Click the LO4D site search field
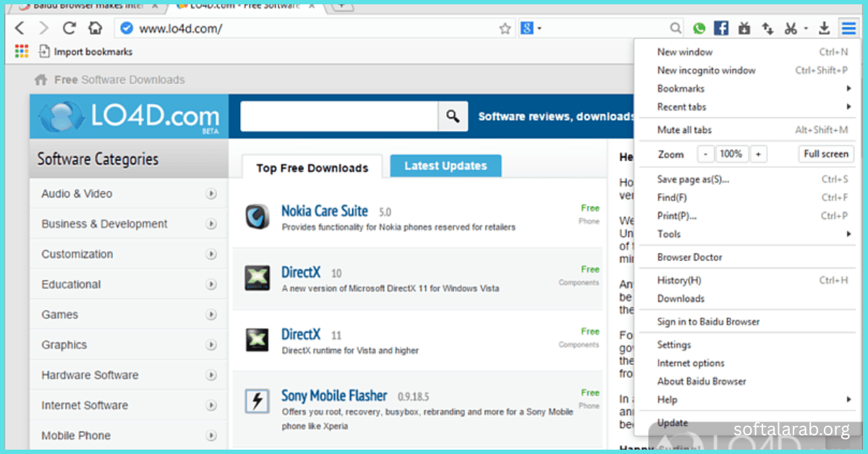Image resolution: width=868 pixels, height=454 pixels. pos(339,116)
